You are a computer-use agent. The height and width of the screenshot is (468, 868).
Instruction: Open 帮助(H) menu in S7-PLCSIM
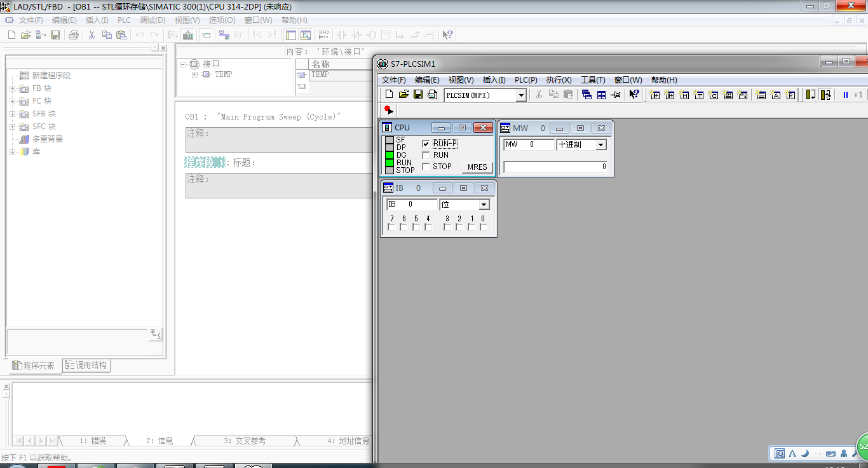[x=664, y=79]
